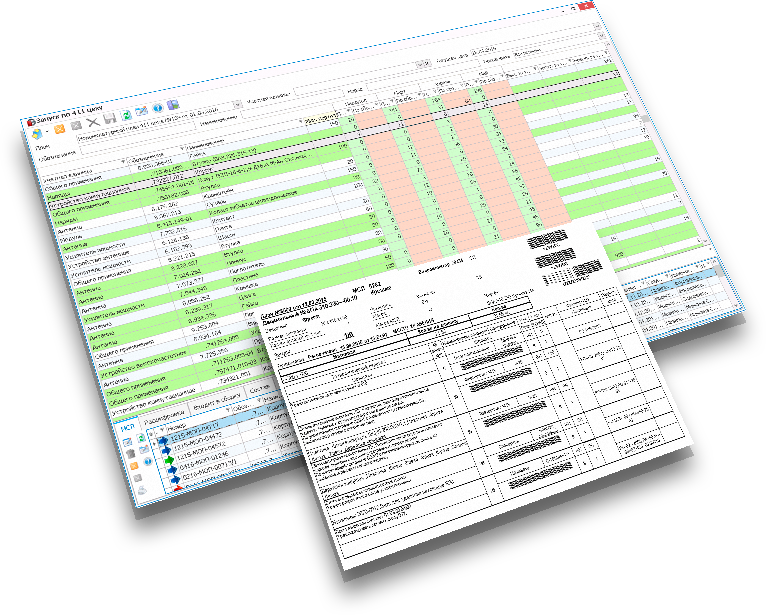Click the blue info icon in top toolbar
The width and height of the screenshot is (766, 615).
(157, 107)
